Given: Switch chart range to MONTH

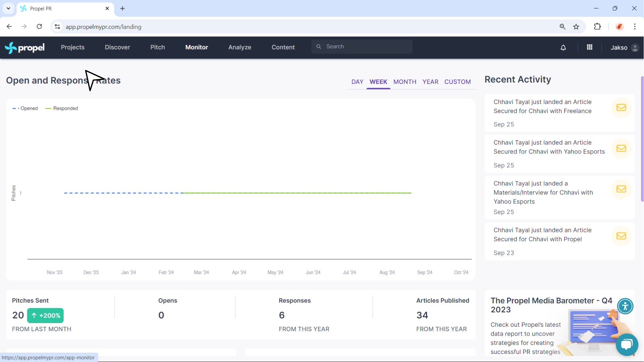Looking at the screenshot, I should coord(405,82).
